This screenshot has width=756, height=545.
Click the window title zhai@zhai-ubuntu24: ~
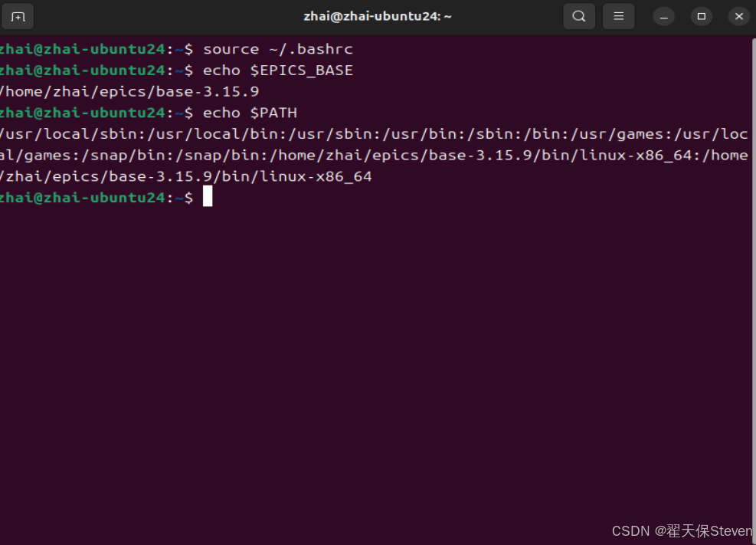point(378,16)
